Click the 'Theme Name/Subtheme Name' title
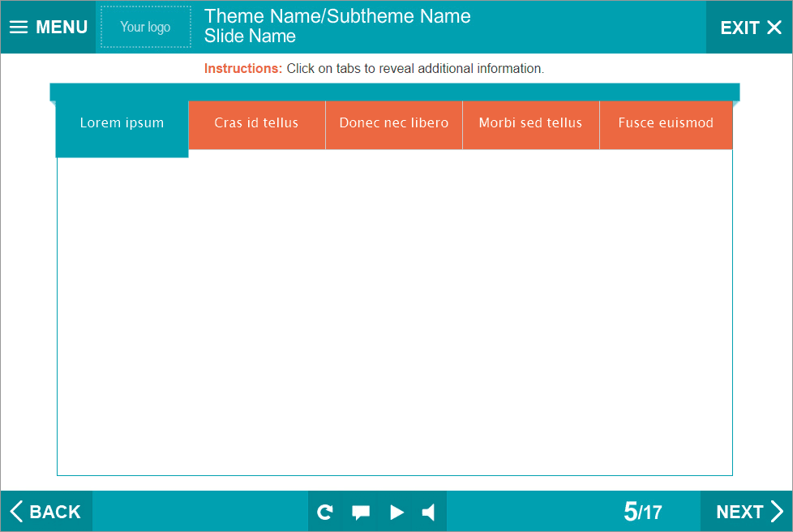Viewport: 793px width, 532px height. click(x=337, y=16)
